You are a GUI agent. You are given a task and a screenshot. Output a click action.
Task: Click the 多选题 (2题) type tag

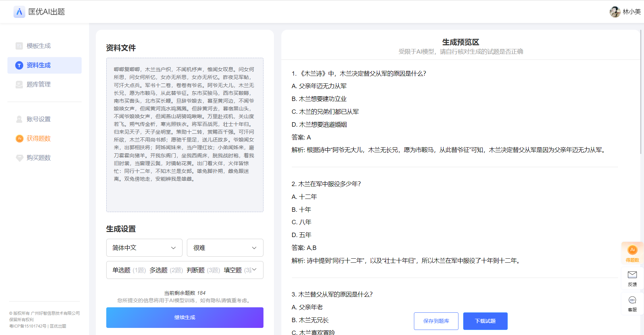166,270
